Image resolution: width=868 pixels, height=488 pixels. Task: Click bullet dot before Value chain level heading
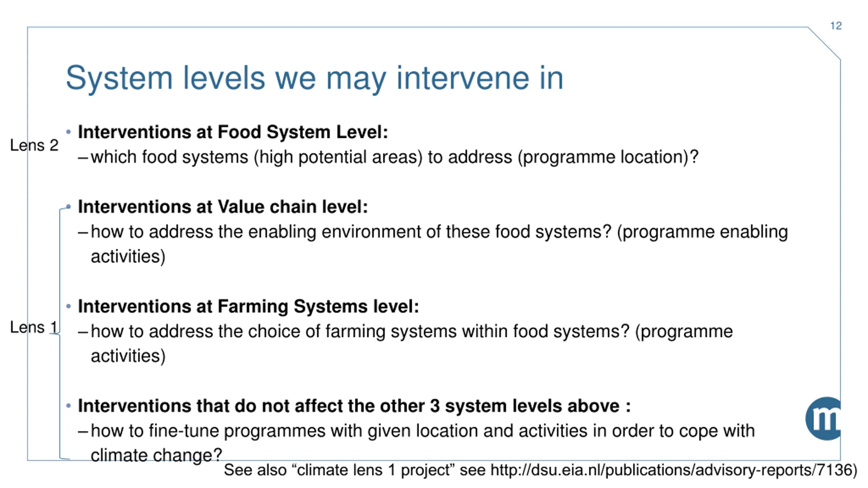tap(68, 206)
